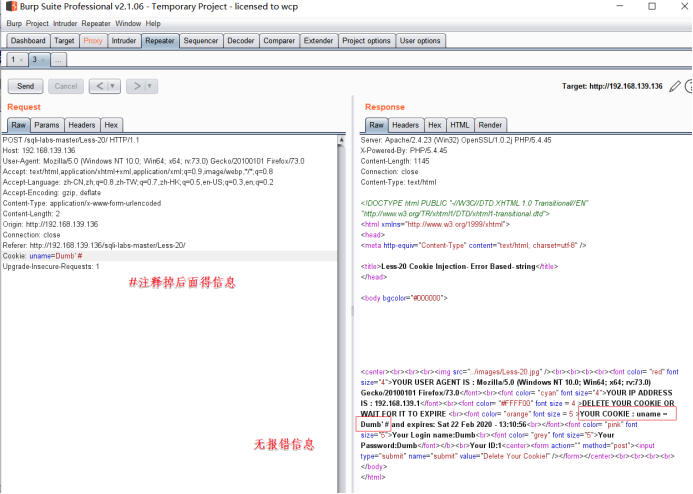
Task: Select the Request Headers tab
Action: [82, 125]
